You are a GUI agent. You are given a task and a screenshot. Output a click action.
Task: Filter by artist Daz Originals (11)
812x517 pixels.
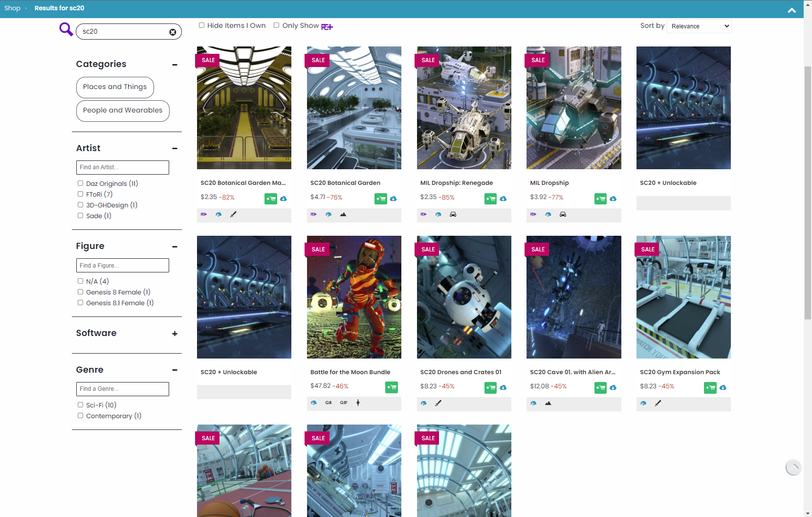point(80,183)
